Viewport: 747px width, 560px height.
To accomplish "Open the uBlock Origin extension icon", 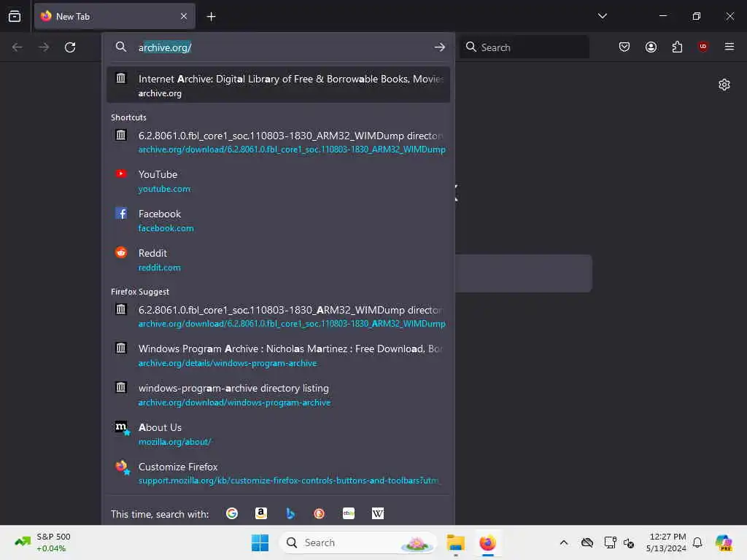I will coord(703,47).
